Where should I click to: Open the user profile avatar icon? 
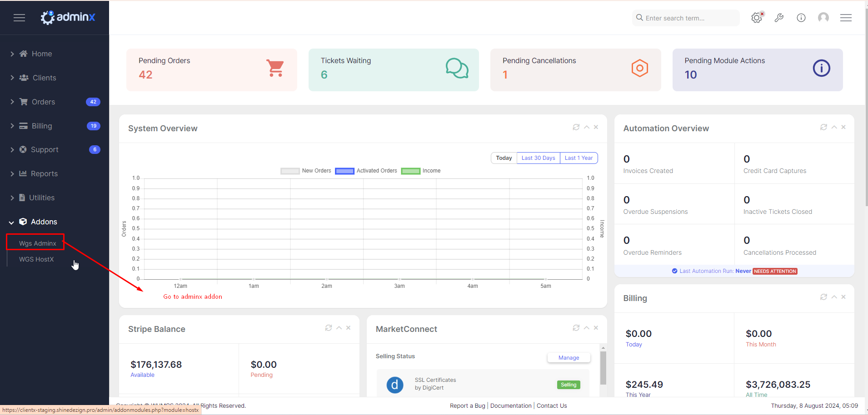pyautogui.click(x=823, y=18)
